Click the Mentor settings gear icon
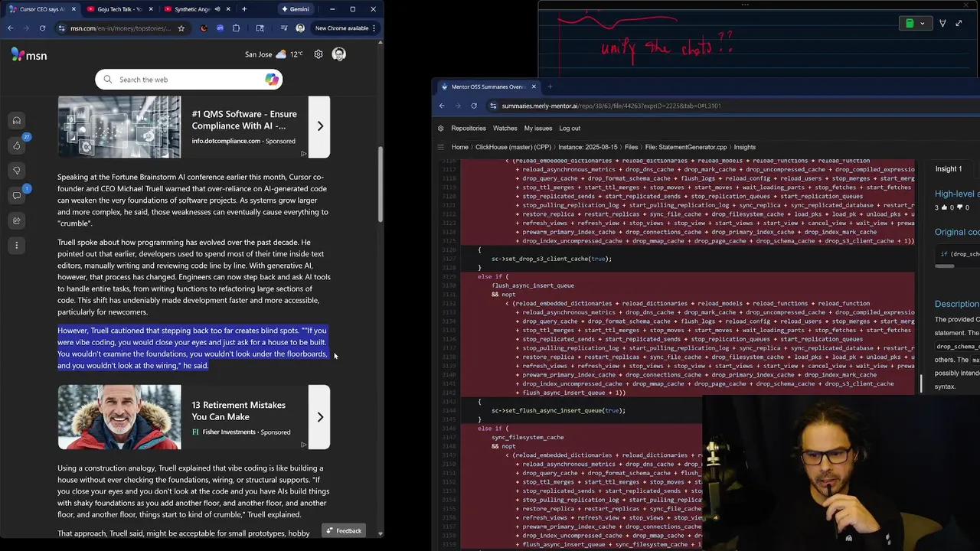Viewport: 980px width, 551px height. [x=441, y=129]
